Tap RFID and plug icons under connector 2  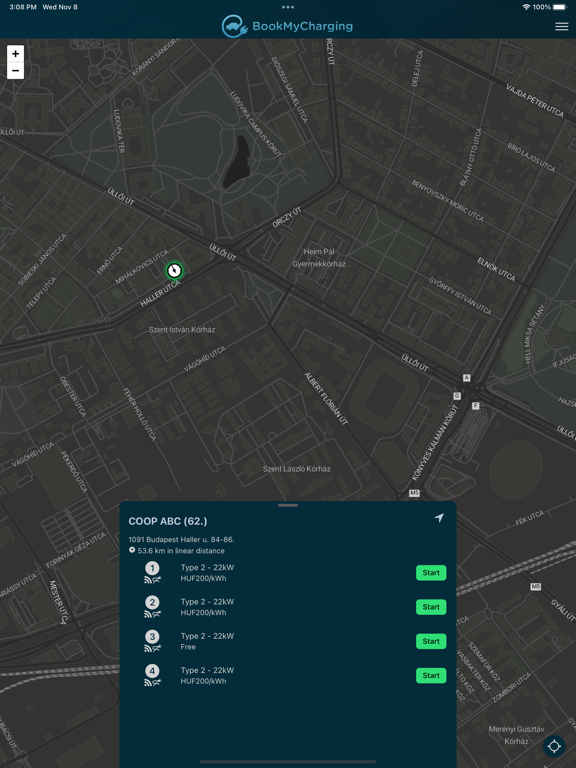[152, 614]
